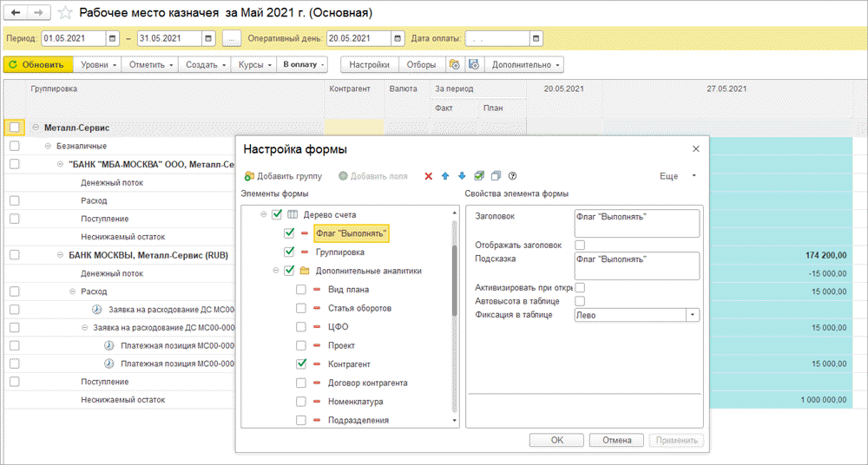Image resolution: width=868 pixels, height=465 pixels.
Task: Move element up with blue up arrow
Action: pos(445,176)
